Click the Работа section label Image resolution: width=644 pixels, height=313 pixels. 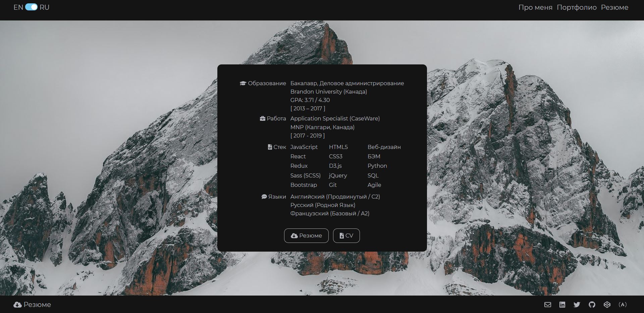276,118
